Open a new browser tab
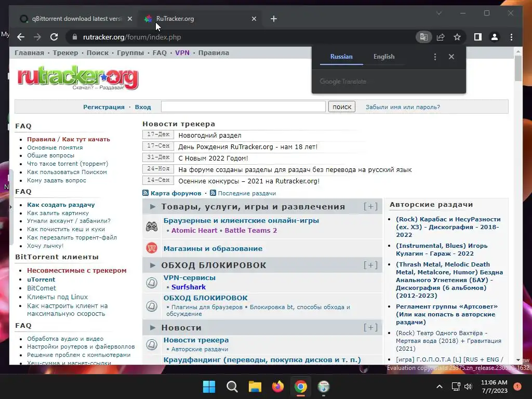The image size is (532, 399). pyautogui.click(x=273, y=19)
